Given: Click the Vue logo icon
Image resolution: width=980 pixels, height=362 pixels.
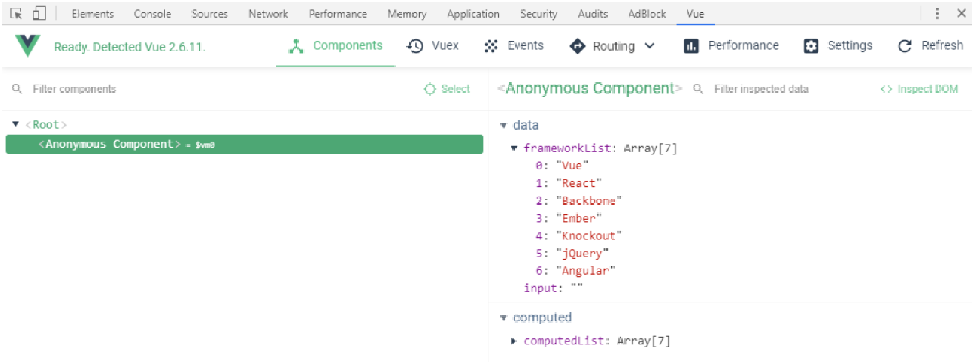Looking at the screenshot, I should point(27,46).
